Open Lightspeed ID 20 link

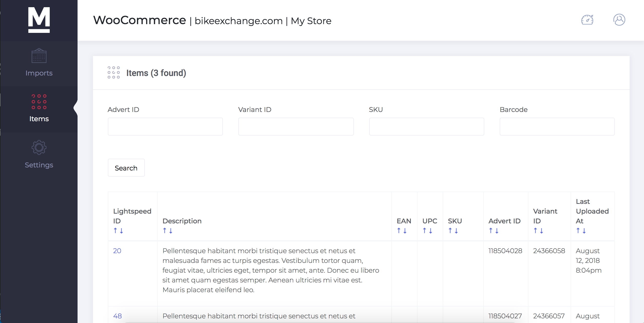117,251
